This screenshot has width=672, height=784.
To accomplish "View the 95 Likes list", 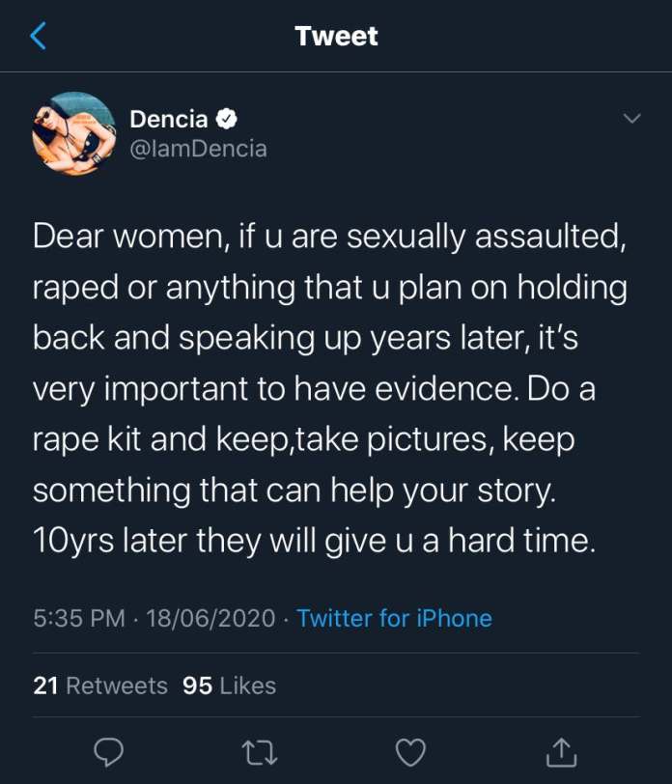I will click(229, 686).
